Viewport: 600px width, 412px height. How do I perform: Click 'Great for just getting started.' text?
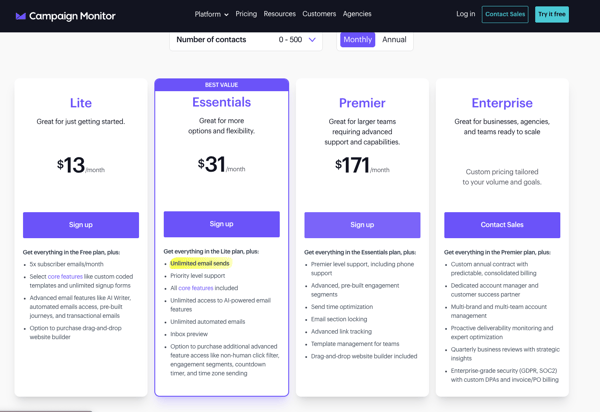click(x=81, y=121)
